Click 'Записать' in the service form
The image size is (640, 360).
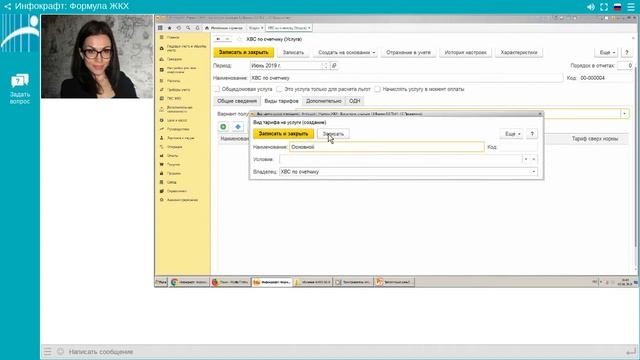[x=293, y=52]
